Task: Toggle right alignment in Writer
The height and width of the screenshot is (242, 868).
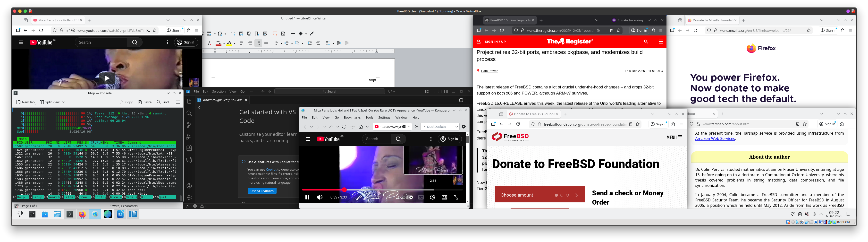Action: click(x=258, y=43)
